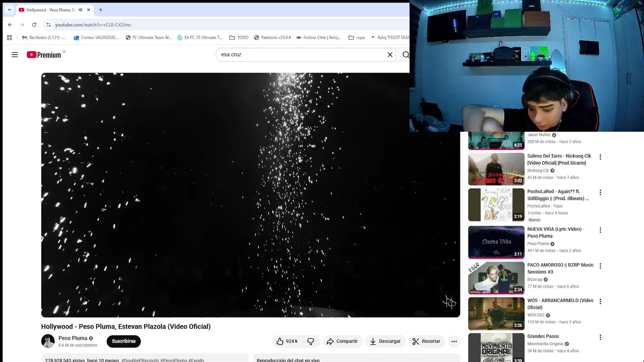644x362 pixels.
Task: Open the tab search dropdown arrow
Action: [9, 10]
